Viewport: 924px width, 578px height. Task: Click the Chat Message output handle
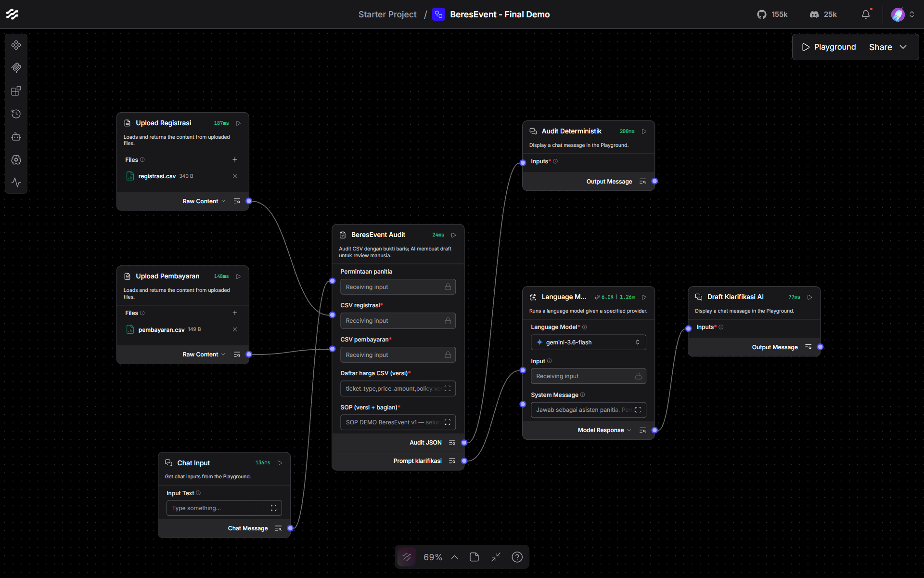click(290, 528)
